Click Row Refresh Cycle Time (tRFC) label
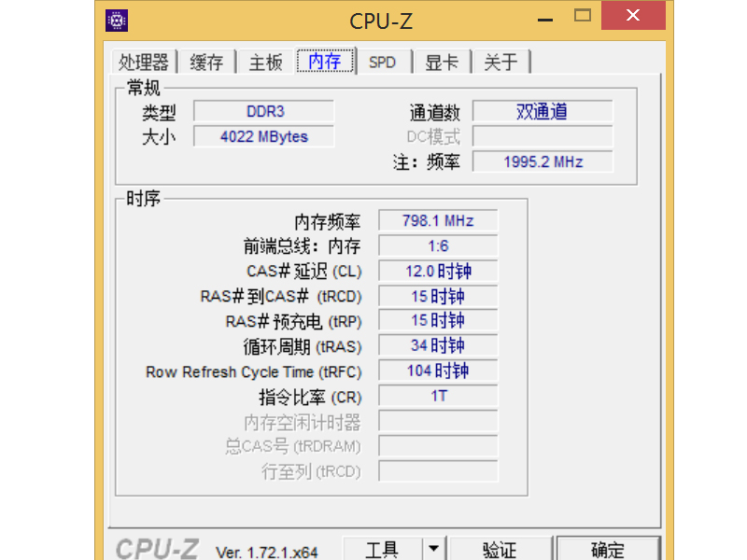Viewport: 747px width, 560px height. (253, 371)
